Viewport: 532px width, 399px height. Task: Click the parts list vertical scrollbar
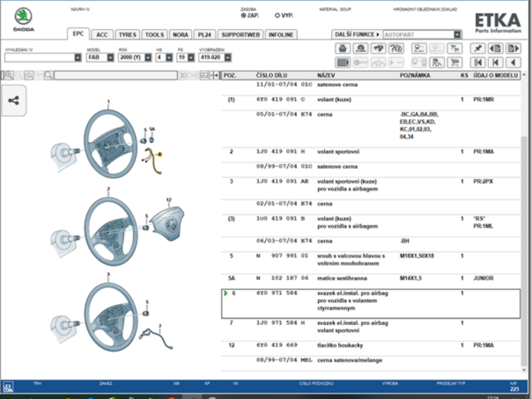point(526,208)
